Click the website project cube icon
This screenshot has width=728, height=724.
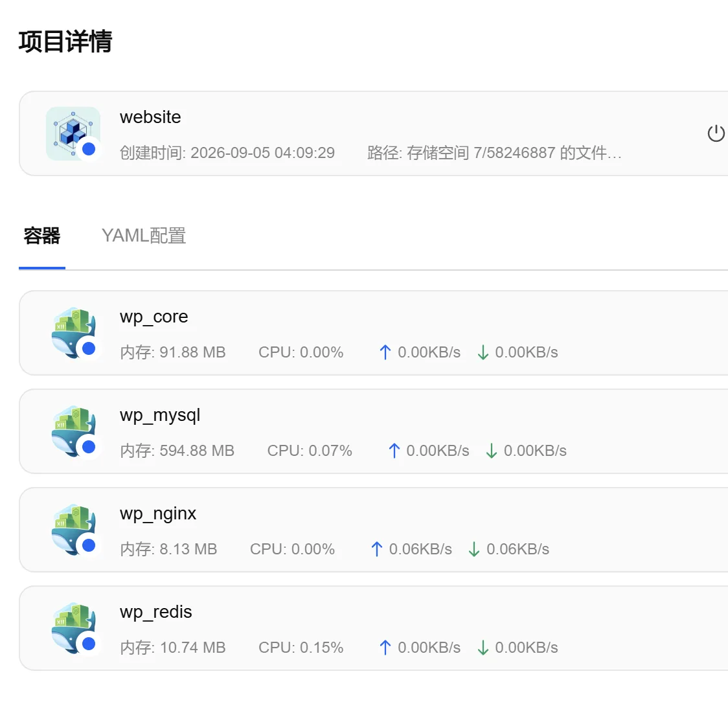pos(73,133)
